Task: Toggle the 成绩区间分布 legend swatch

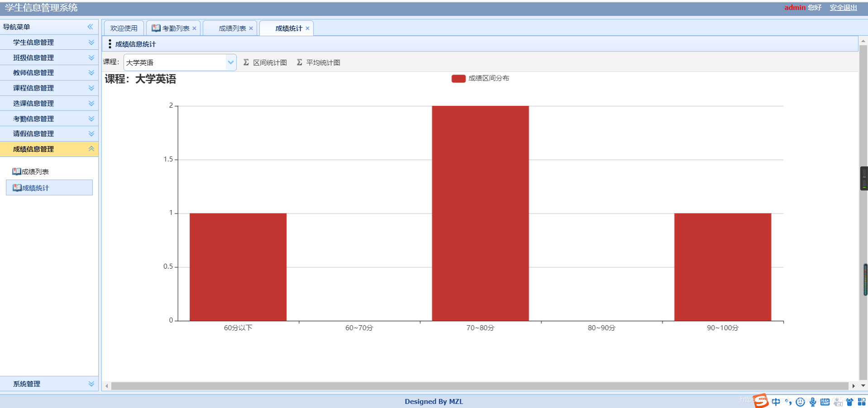Action: (x=458, y=78)
